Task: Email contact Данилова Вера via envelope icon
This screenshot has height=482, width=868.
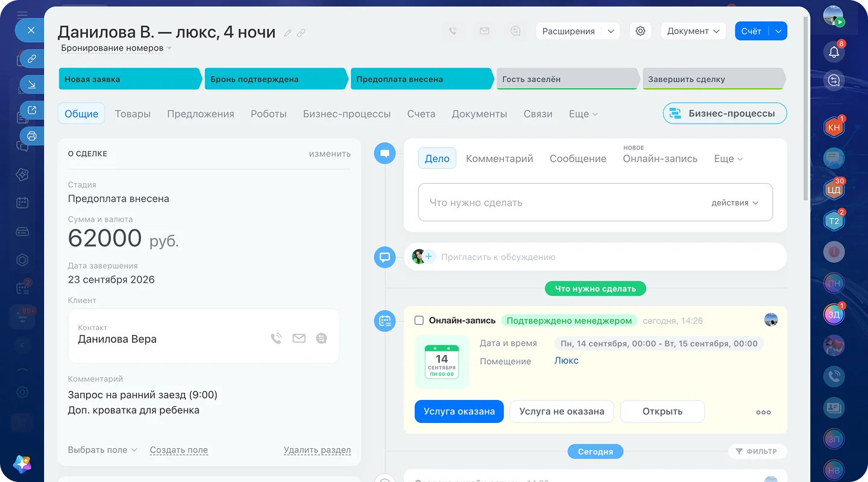Action: point(299,339)
